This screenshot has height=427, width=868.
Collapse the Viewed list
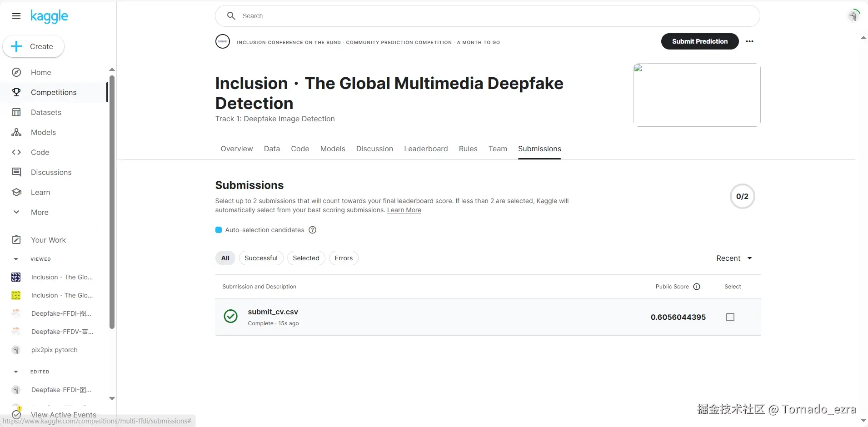[x=16, y=259]
